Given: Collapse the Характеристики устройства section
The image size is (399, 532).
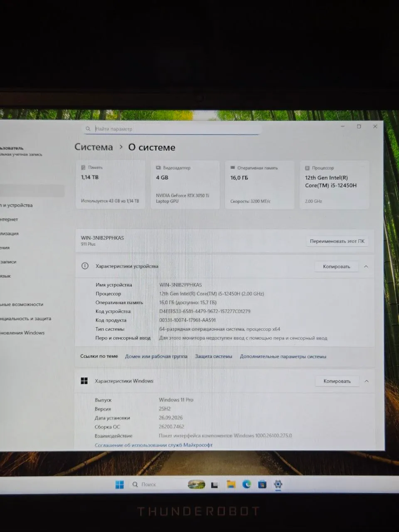Looking at the screenshot, I should click(x=366, y=266).
